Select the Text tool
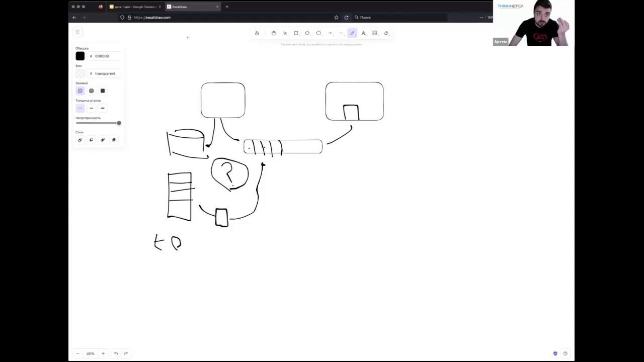644x362 pixels. pos(363,33)
